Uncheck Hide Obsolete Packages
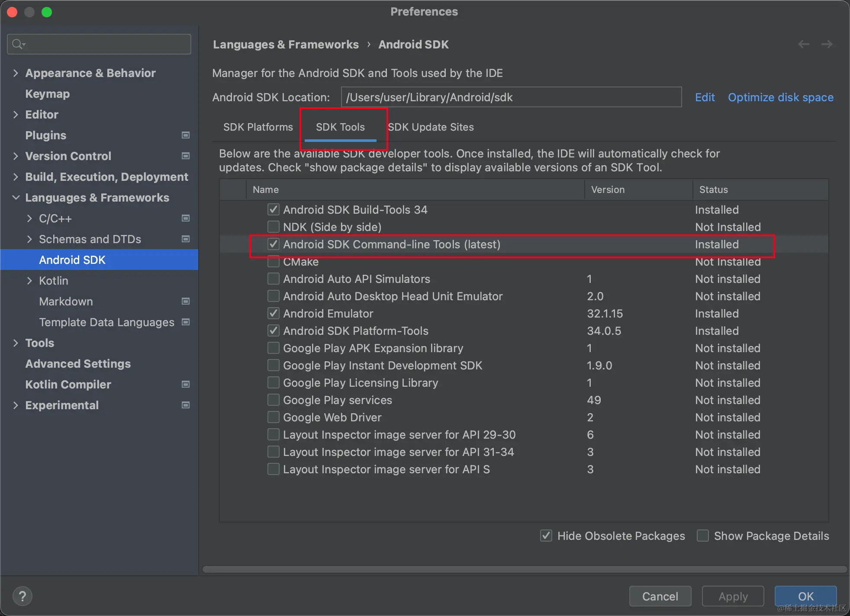 coord(546,536)
